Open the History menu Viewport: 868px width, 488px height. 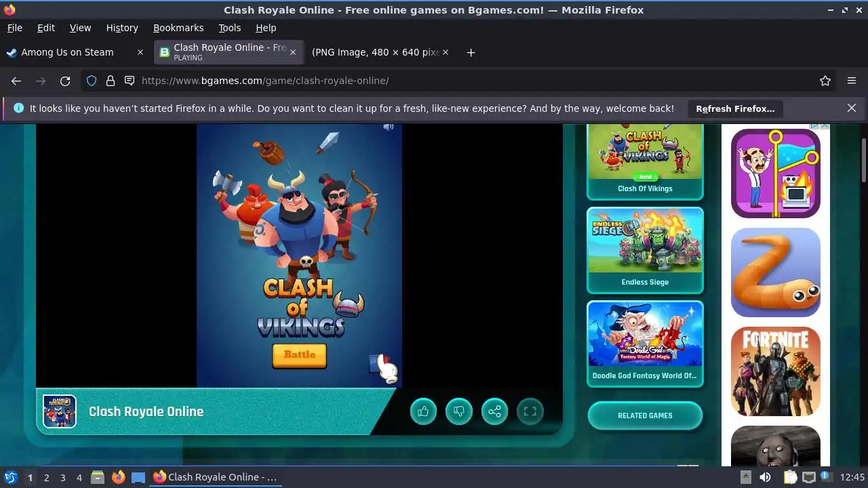tap(122, 28)
